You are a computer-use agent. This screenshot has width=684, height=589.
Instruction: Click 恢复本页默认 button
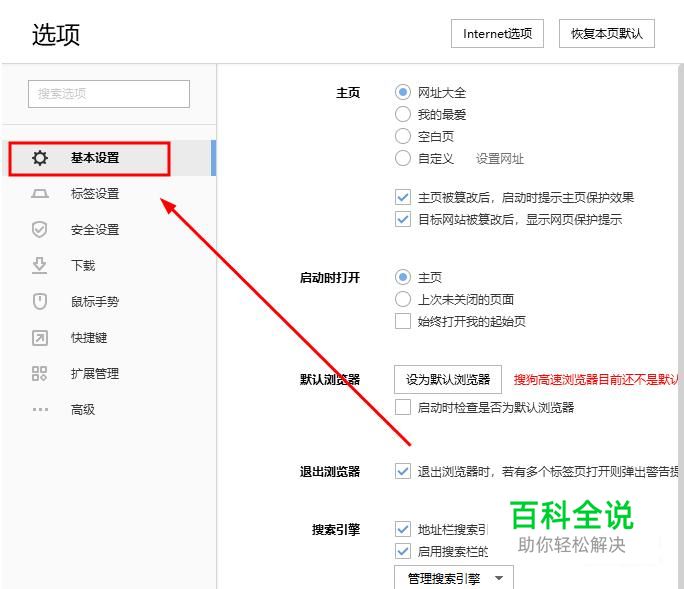[x=607, y=34]
